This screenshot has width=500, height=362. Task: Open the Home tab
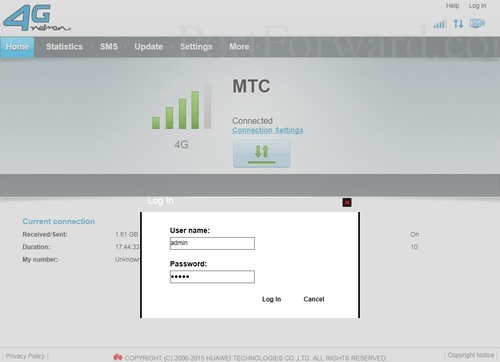point(17,47)
